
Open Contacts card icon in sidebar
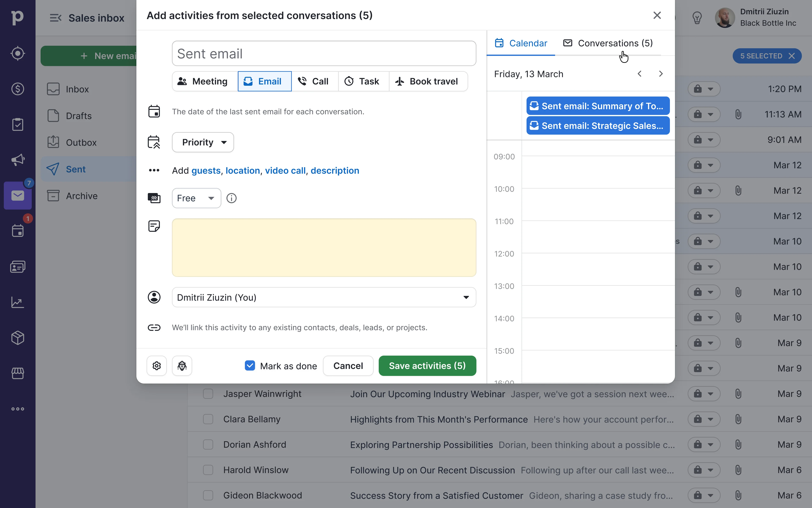(x=18, y=267)
